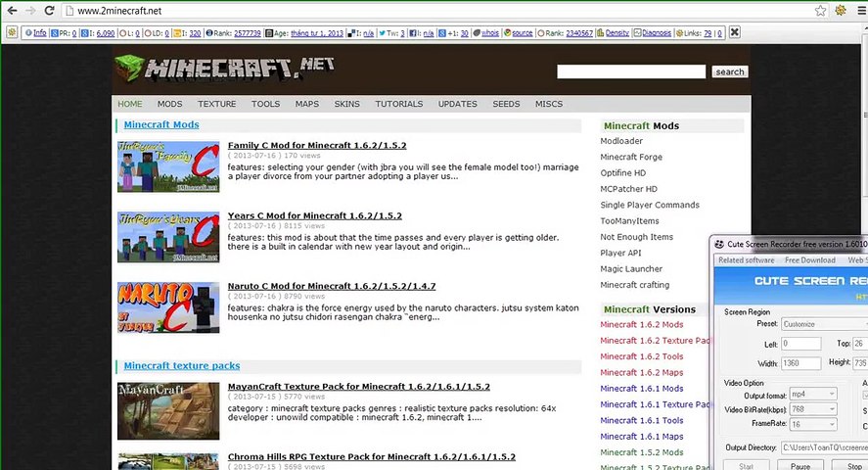Open the Chrome hamburger menu

coord(861,11)
